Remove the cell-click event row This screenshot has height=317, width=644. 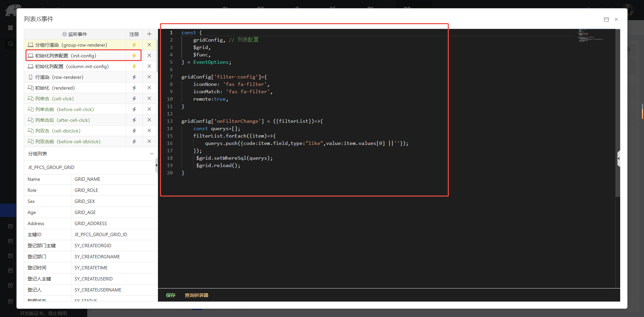coord(149,98)
